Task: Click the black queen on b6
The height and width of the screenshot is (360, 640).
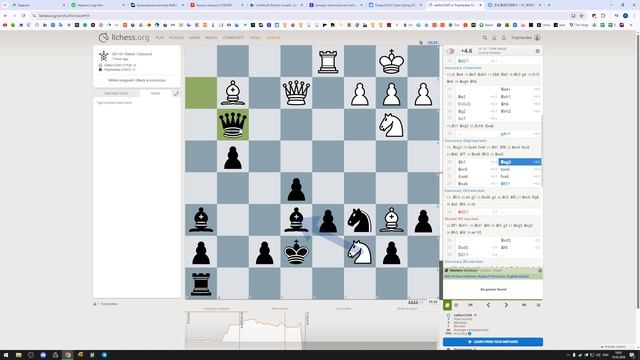Action: pyautogui.click(x=233, y=124)
